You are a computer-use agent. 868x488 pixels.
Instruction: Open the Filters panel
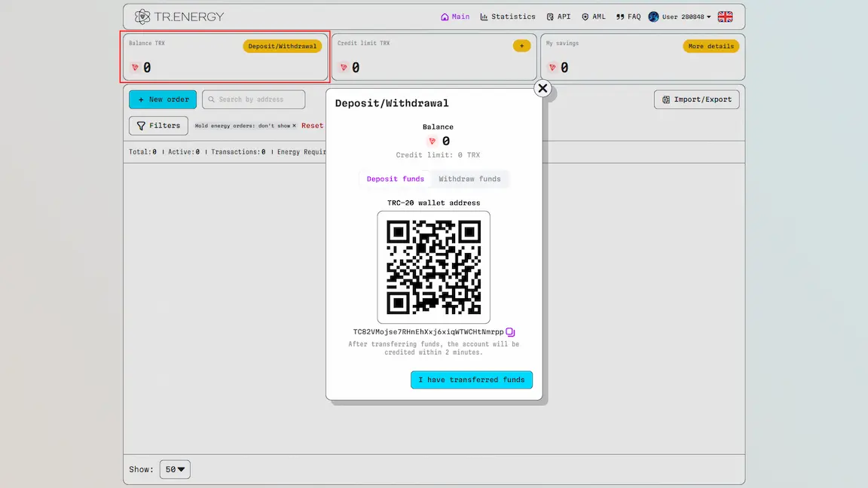pos(158,126)
